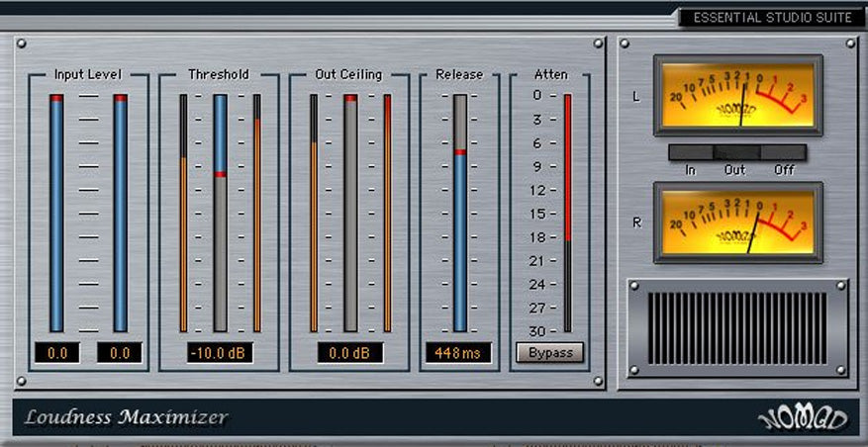Click the Threshold slider red handle
Viewport: 868px width, 447px height.
point(220,174)
